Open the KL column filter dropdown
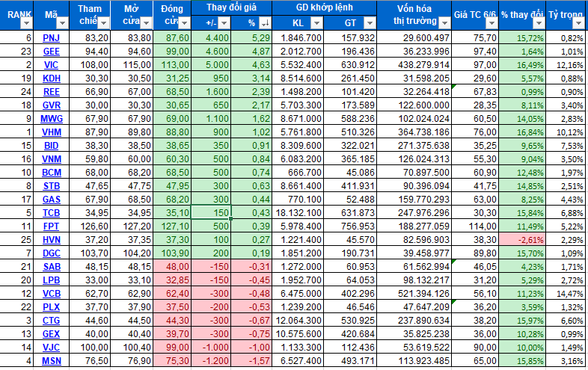Image resolution: width=588 pixels, height=370 pixels. pyautogui.click(x=316, y=23)
